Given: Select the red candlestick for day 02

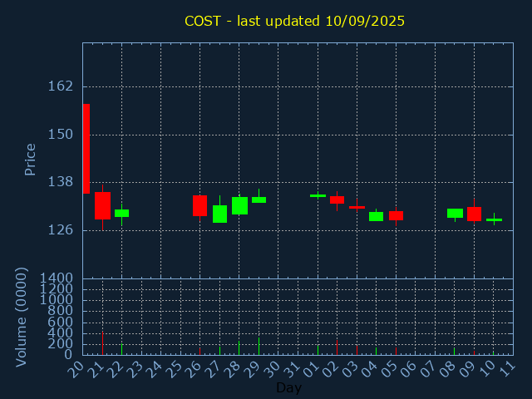Looking at the screenshot, I should point(337,199).
